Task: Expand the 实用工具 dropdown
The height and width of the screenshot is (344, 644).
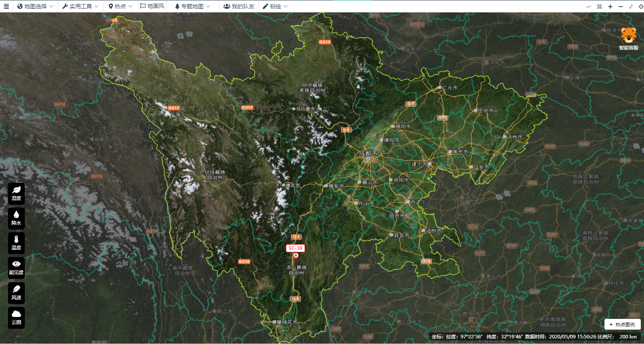Action: tap(80, 6)
